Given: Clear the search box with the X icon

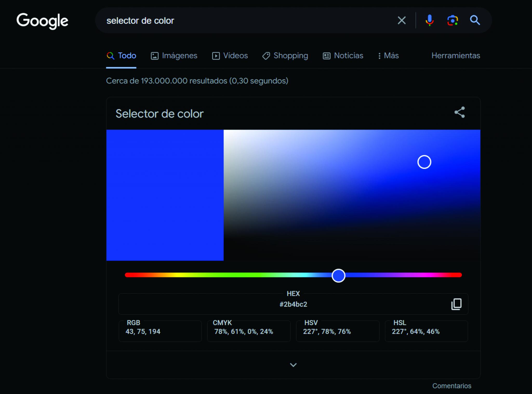Looking at the screenshot, I should click(x=402, y=20).
